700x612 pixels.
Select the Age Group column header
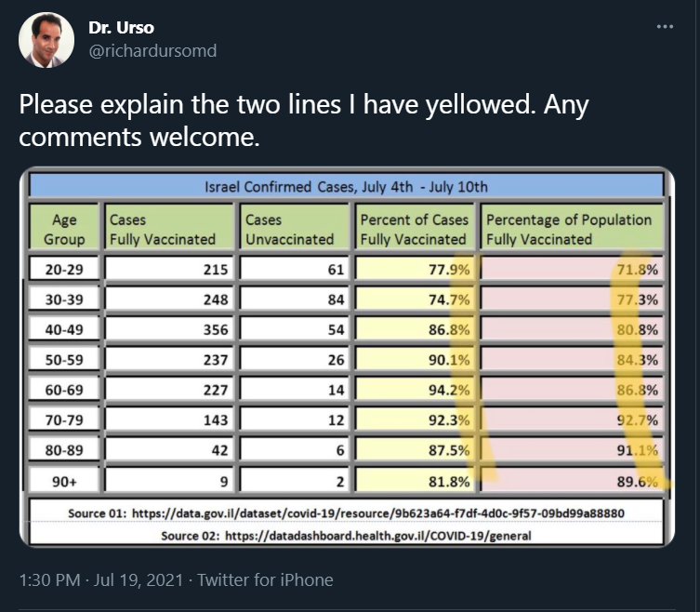point(64,229)
